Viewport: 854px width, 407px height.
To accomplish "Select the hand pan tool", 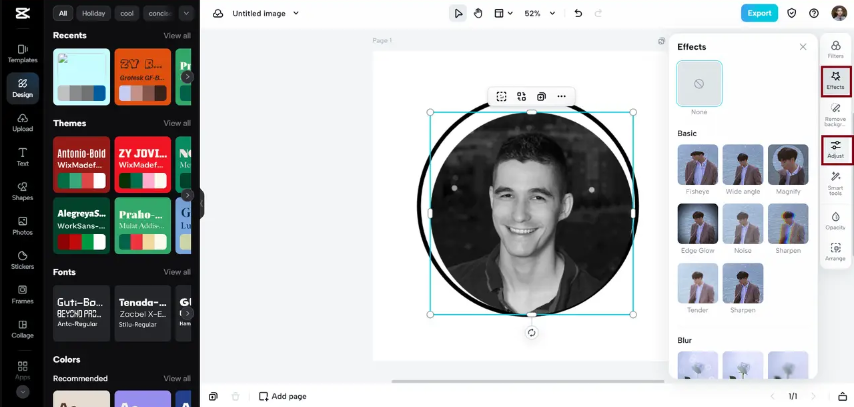I will 478,14.
